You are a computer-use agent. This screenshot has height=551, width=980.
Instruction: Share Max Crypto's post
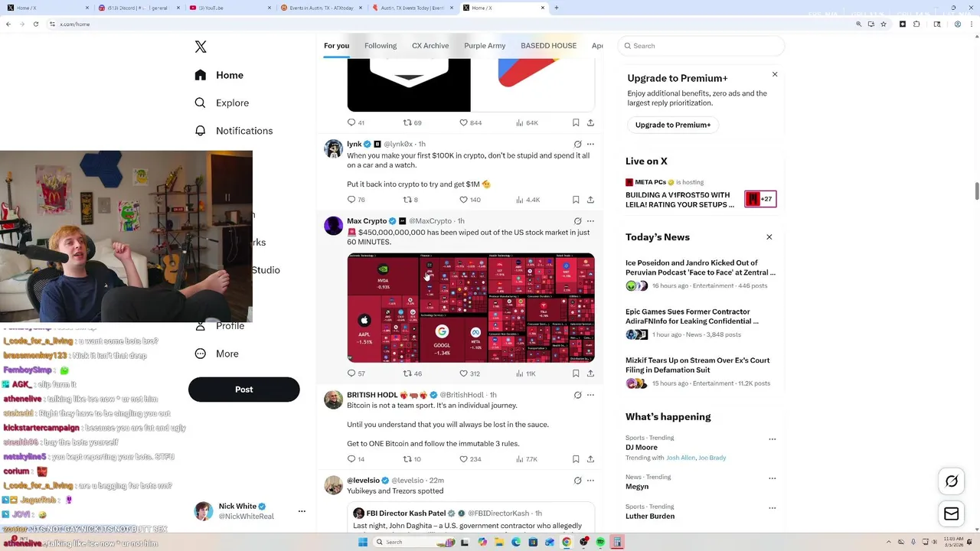(590, 373)
